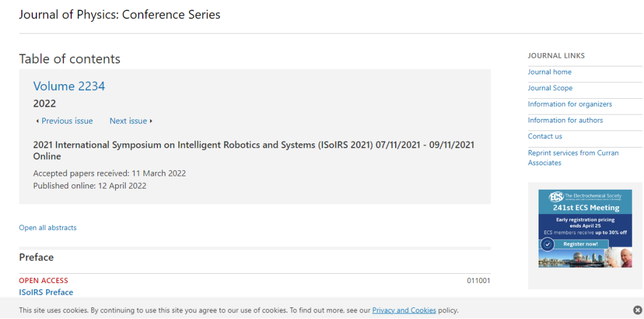The image size is (644, 319).
Task: Expand all abstracts with Open all abstracts
Action: [48, 228]
